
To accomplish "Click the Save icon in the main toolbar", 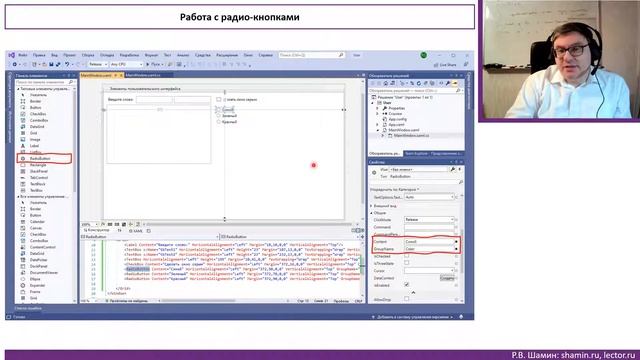I will (x=51, y=64).
